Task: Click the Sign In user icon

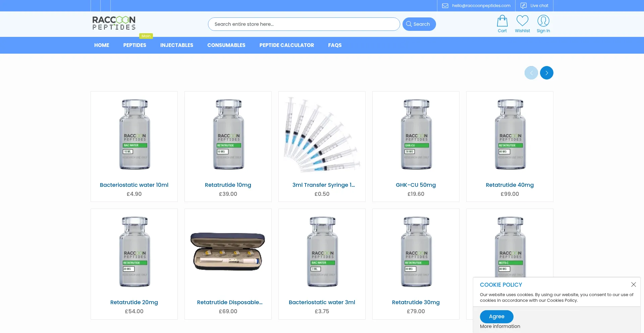Action: 543,21
